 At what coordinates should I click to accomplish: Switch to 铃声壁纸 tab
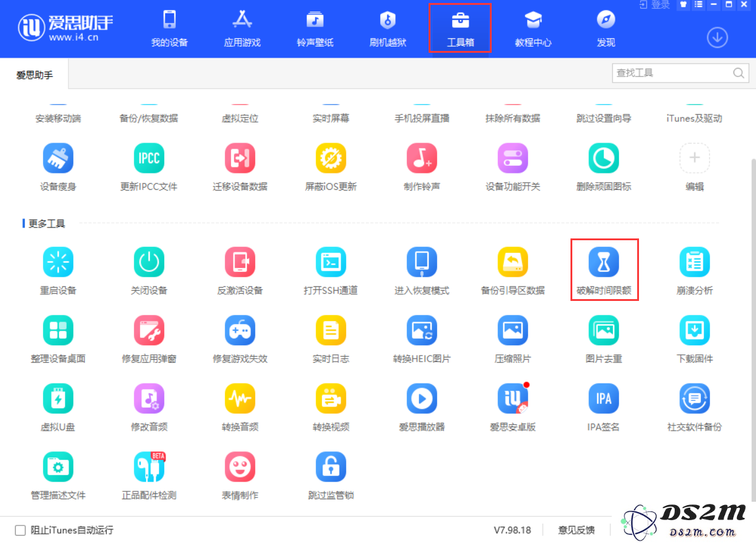315,29
